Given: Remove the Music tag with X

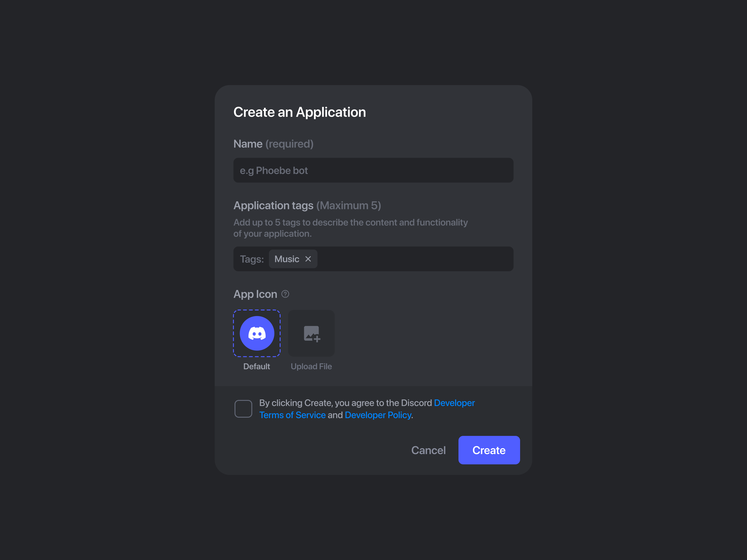Looking at the screenshot, I should (308, 259).
